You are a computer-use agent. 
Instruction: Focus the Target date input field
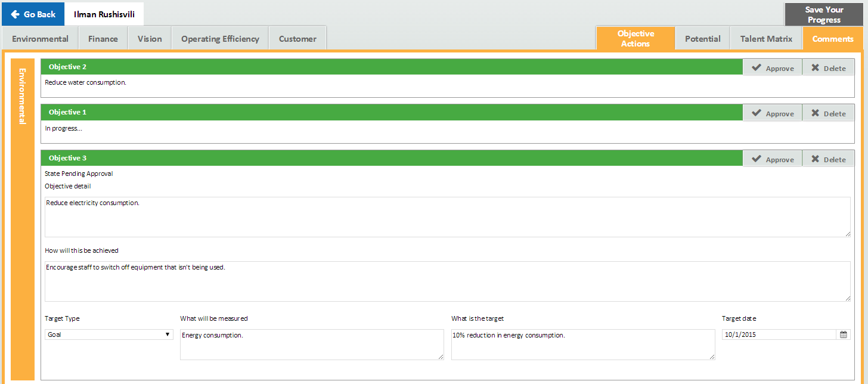[778, 335]
